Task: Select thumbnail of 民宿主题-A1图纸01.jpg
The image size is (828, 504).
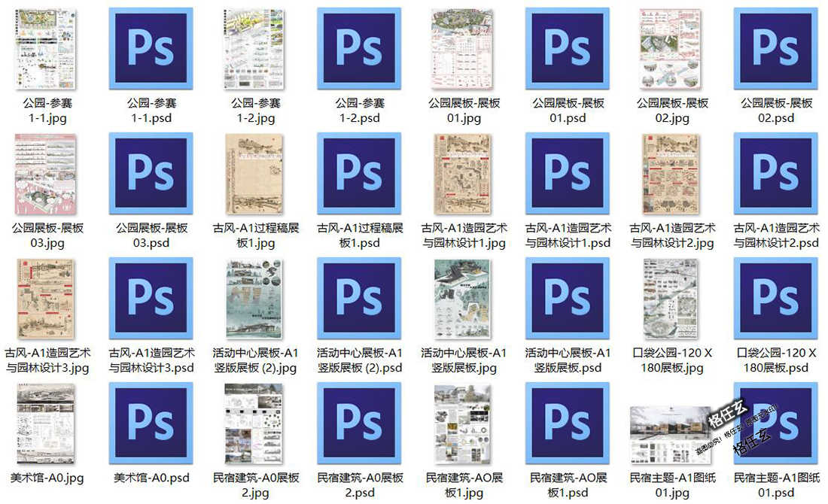Action: pyautogui.click(x=671, y=434)
